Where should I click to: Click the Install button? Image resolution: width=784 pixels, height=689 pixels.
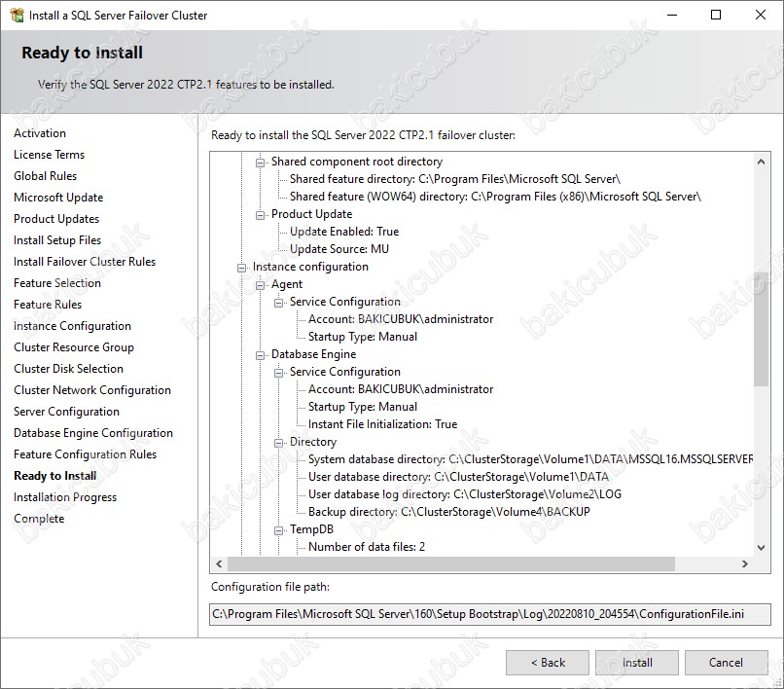pos(636,663)
